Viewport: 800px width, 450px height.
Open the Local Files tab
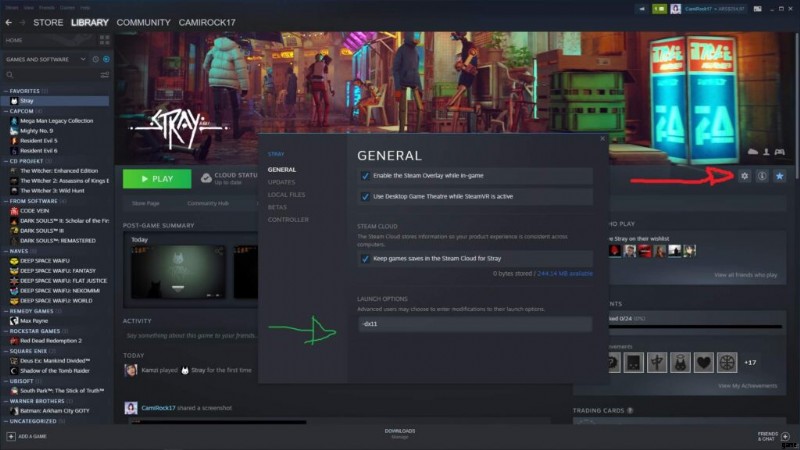point(285,194)
